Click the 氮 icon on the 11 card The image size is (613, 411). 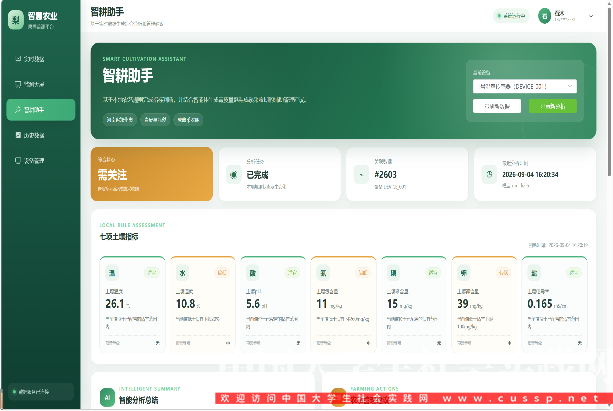coord(323,273)
